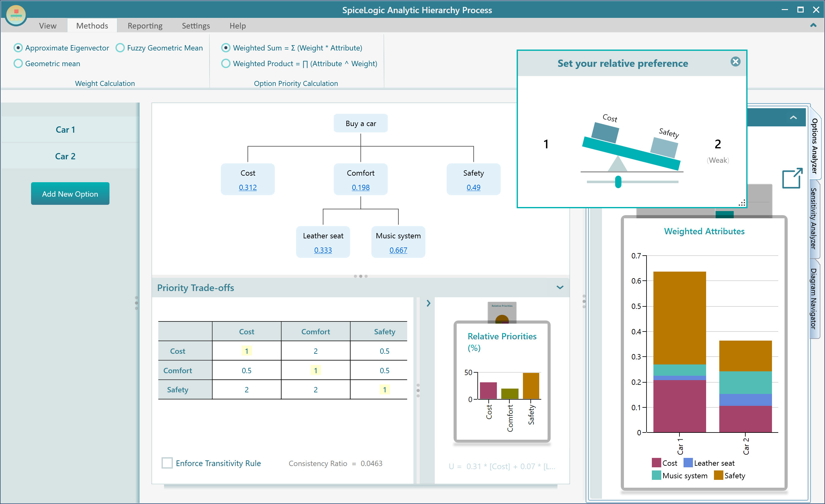Select Fuzzy Geometric Mean radio button
The height and width of the screenshot is (504, 825).
click(120, 48)
